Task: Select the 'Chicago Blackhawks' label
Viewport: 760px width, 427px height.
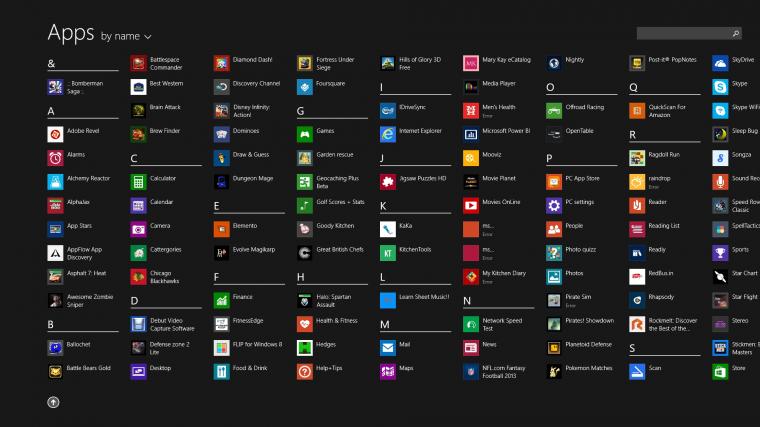Action: [164, 277]
